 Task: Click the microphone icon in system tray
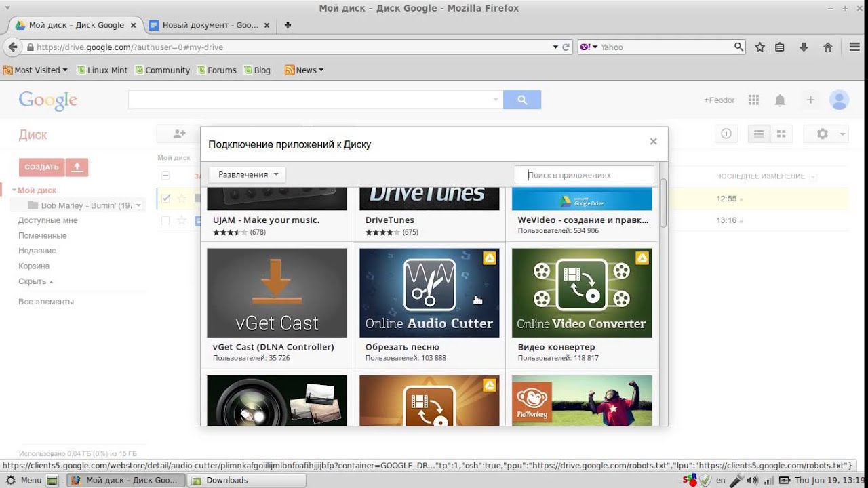click(x=736, y=480)
